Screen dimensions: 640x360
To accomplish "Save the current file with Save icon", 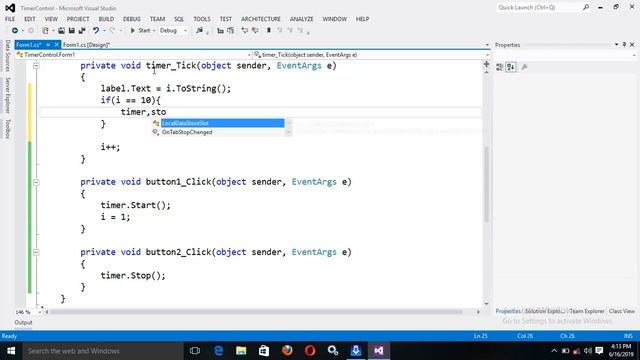I will (x=71, y=31).
